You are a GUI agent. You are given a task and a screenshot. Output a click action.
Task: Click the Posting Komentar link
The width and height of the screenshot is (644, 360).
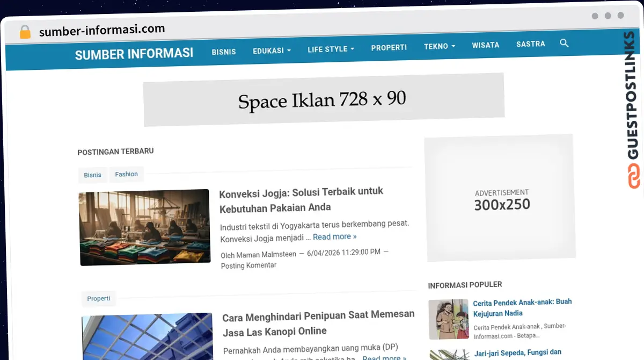click(x=248, y=265)
